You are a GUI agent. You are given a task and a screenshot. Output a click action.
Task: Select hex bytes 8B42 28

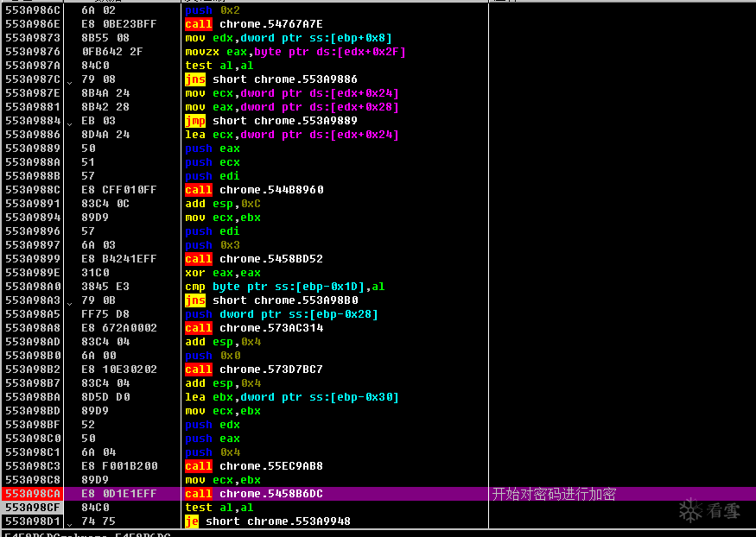coord(105,107)
